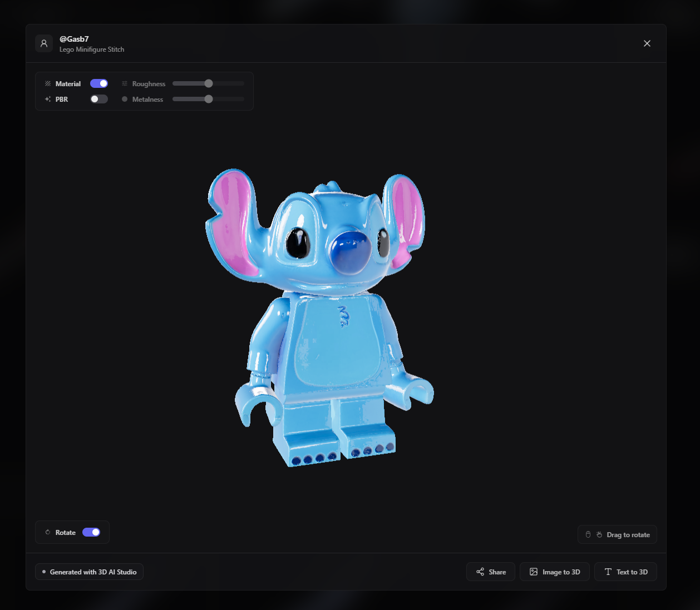Adjust the Roughness slider handle
Image resolution: width=700 pixels, height=610 pixels.
pos(208,83)
